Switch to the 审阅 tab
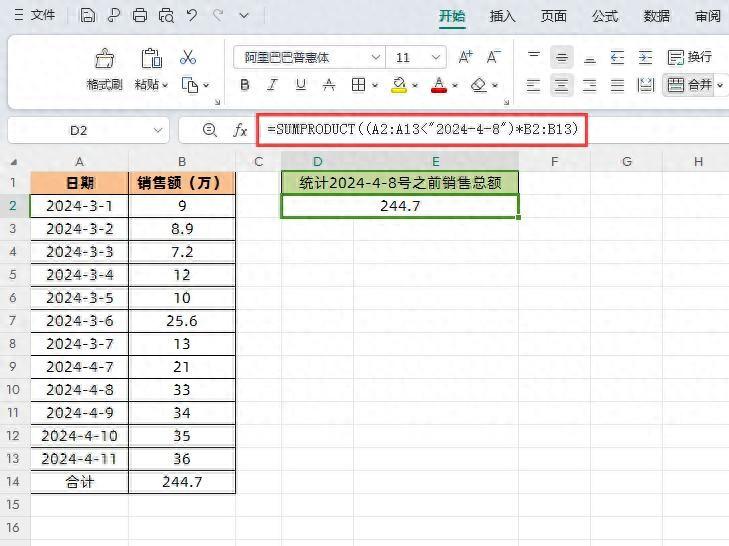This screenshot has height=546, width=729. pyautogui.click(x=708, y=16)
